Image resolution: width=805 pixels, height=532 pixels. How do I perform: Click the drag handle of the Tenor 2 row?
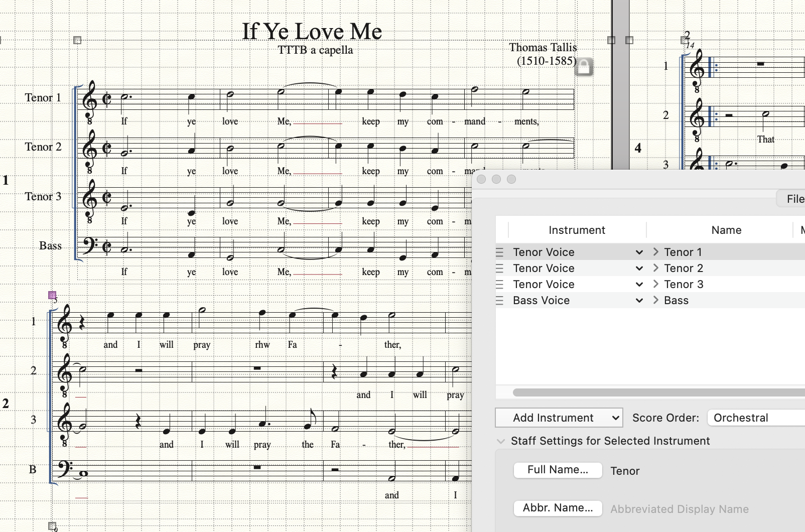click(499, 269)
